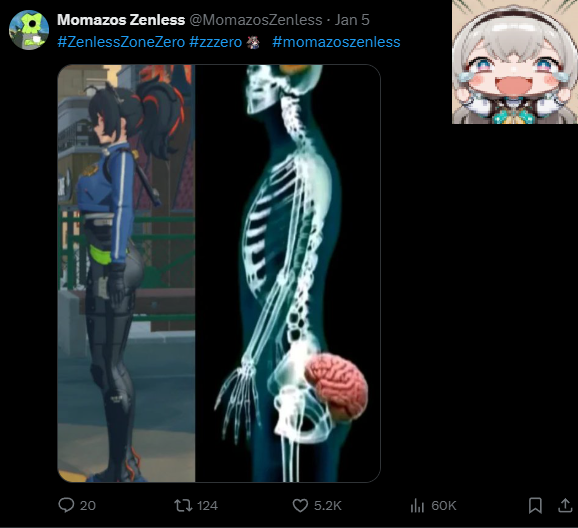This screenshot has height=528, width=578.
Task: Click the reply speech bubble icon
Action: (66, 505)
